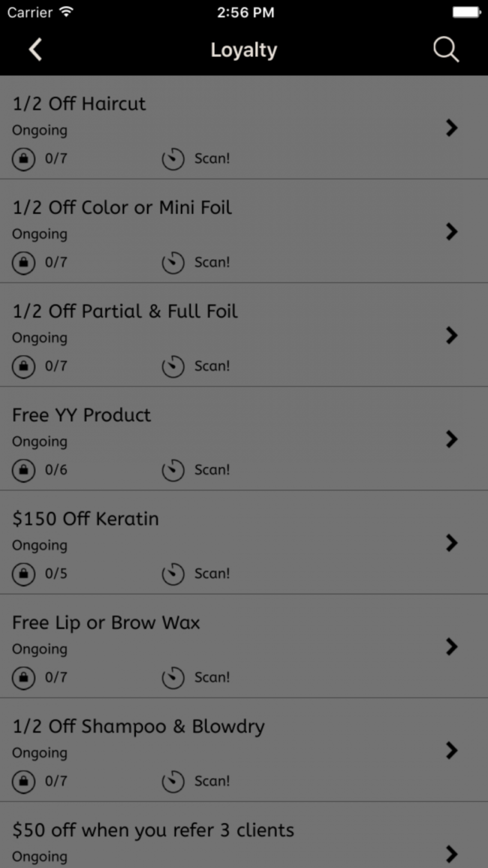Tap the scan timer icon for Free YY Product
Viewport: 488px width, 868px height.
coord(173,470)
